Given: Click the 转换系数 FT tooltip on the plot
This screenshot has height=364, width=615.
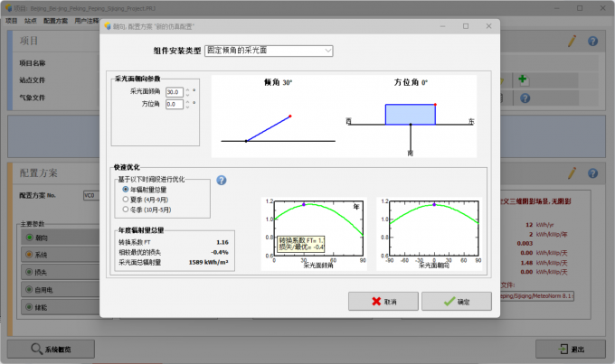Looking at the screenshot, I should point(301,244).
